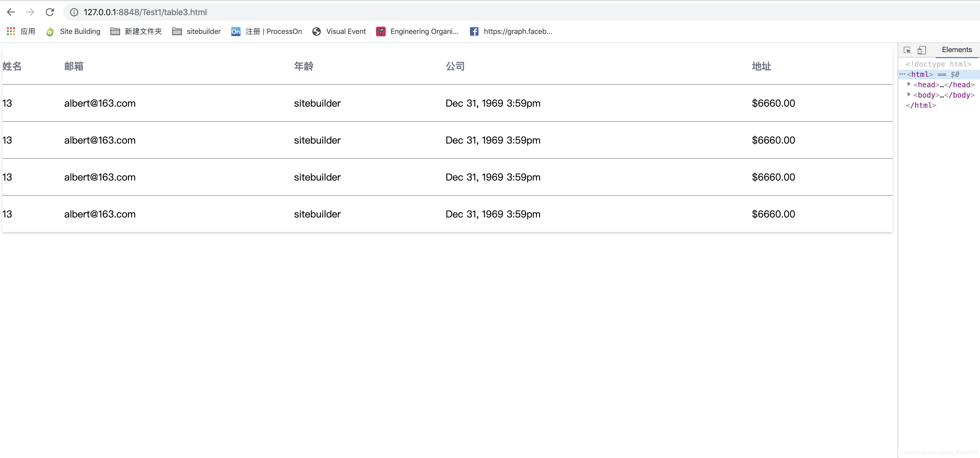Click the 公司 column header
The image size is (980, 458).
[455, 66]
